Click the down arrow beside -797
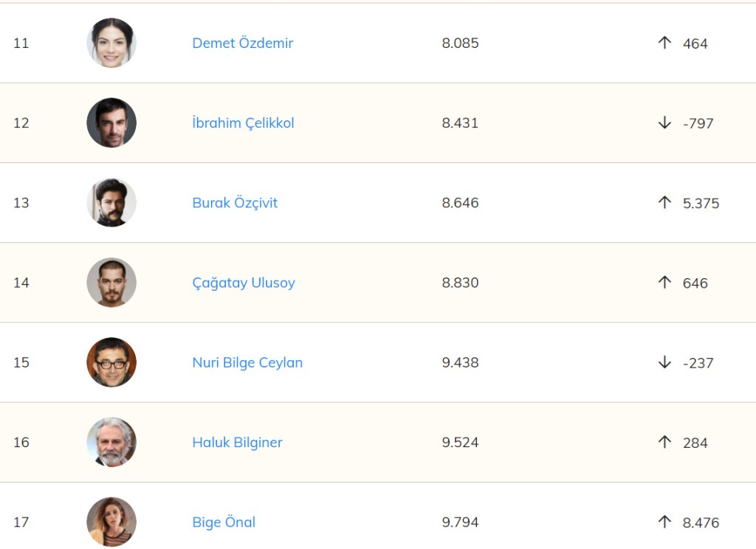This screenshot has width=756, height=549. [664, 122]
